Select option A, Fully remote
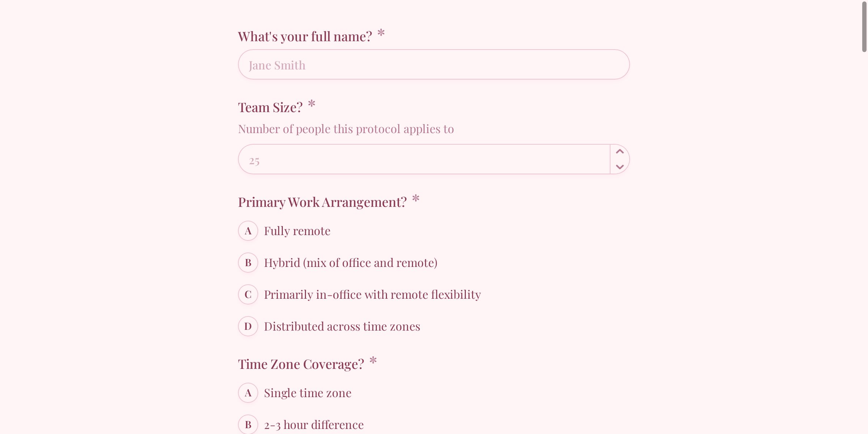The height and width of the screenshot is (434, 868). (297, 231)
